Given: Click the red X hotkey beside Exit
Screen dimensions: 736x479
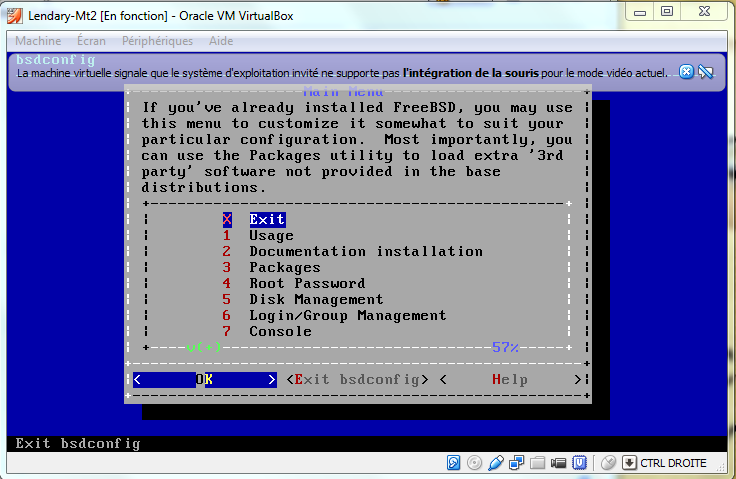Looking at the screenshot, I should point(227,219).
